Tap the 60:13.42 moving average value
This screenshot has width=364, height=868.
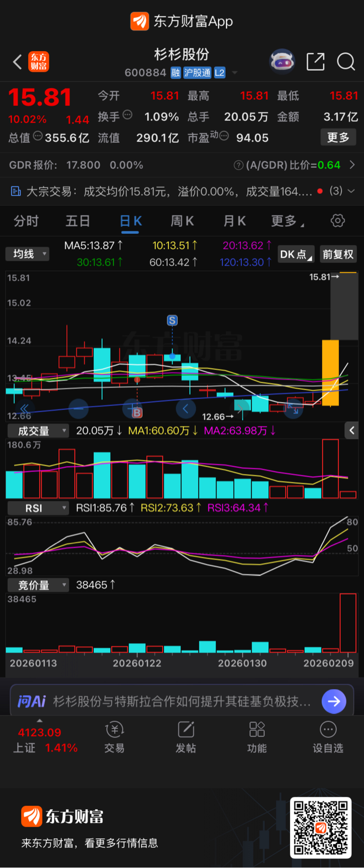173,262
